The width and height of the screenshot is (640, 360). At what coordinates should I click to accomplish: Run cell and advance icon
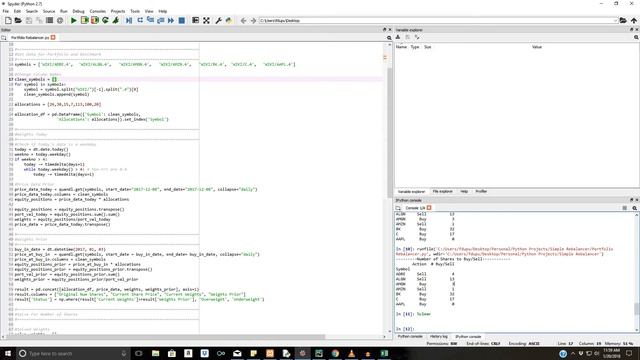point(95,20)
